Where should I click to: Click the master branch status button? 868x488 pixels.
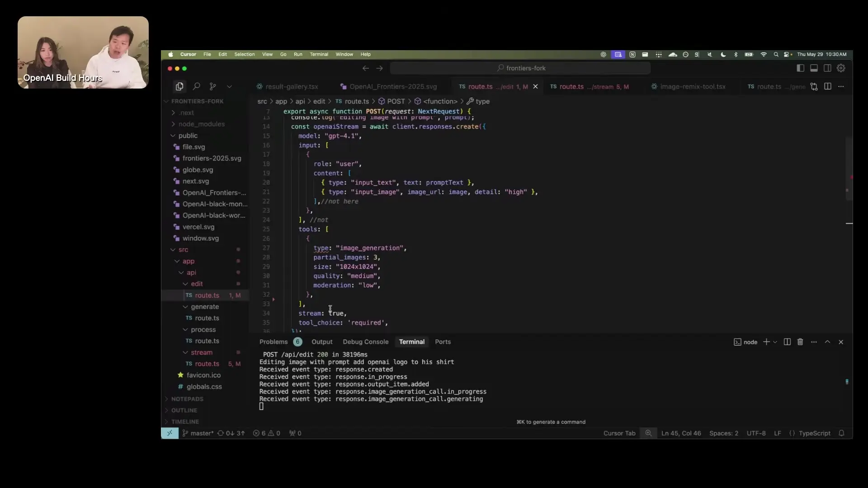(198, 433)
